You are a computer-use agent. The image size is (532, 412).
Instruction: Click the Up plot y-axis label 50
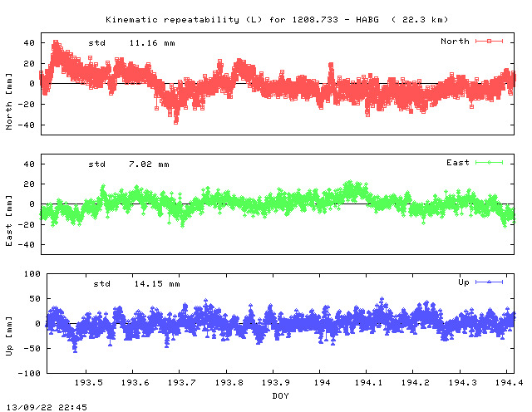pos(35,299)
